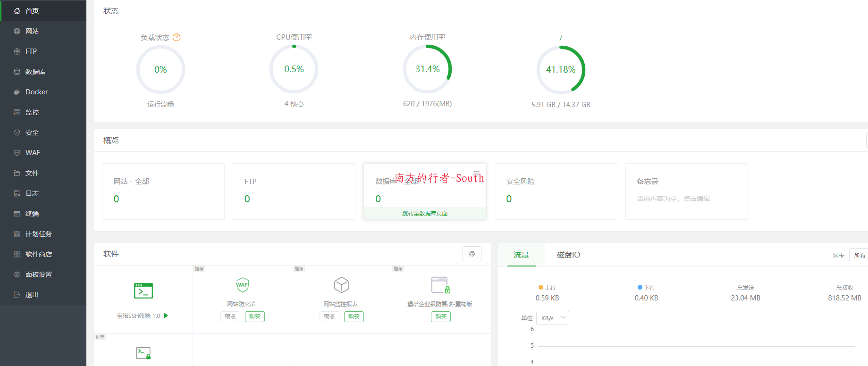Screen dimensions: 868x366
Task: Open the 网卡 所有 dropdown
Action: coord(859,255)
